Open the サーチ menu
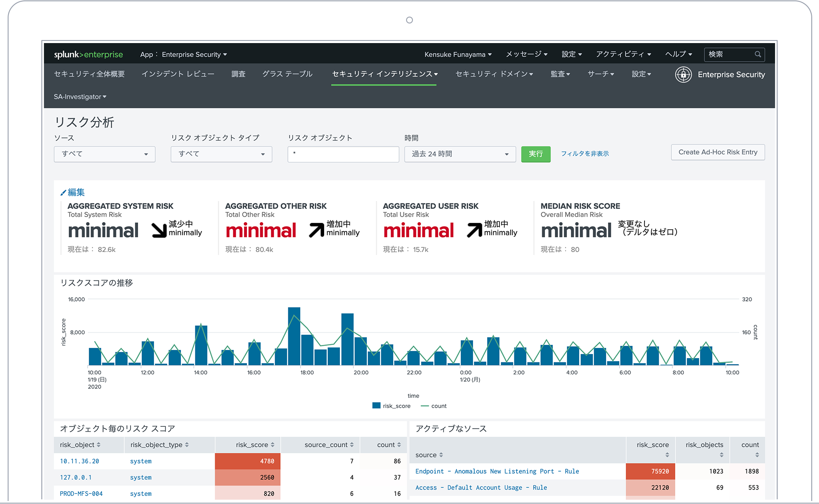This screenshot has height=504, width=819. (x=601, y=74)
